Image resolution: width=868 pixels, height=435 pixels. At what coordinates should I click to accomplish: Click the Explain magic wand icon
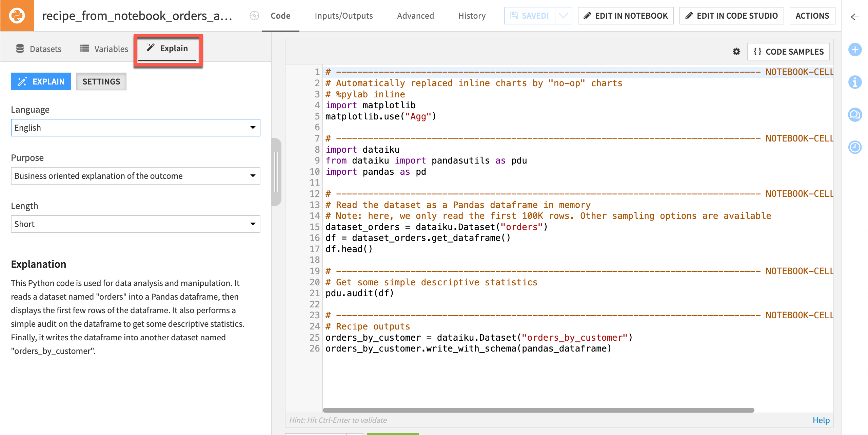150,48
